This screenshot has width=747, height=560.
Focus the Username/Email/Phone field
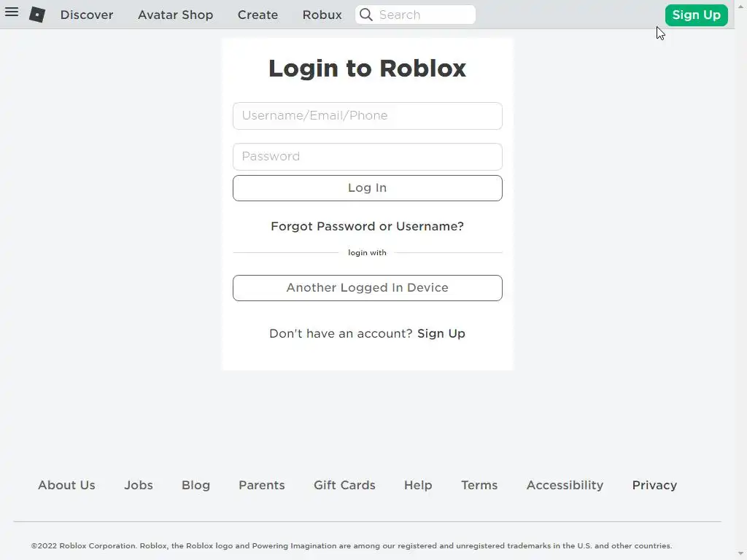click(368, 116)
